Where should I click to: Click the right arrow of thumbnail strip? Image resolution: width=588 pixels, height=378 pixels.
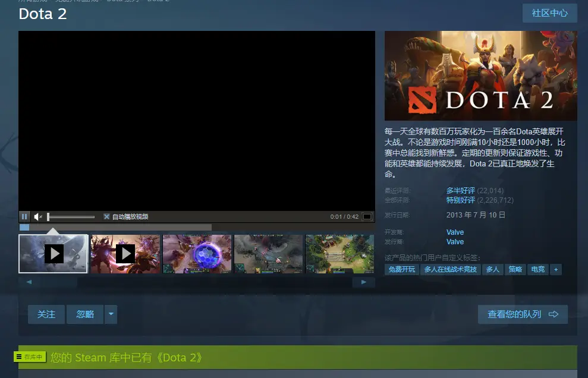click(x=364, y=282)
